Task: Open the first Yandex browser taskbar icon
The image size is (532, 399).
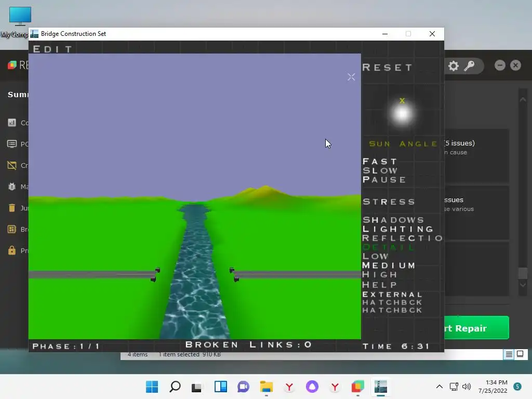Action: click(289, 387)
